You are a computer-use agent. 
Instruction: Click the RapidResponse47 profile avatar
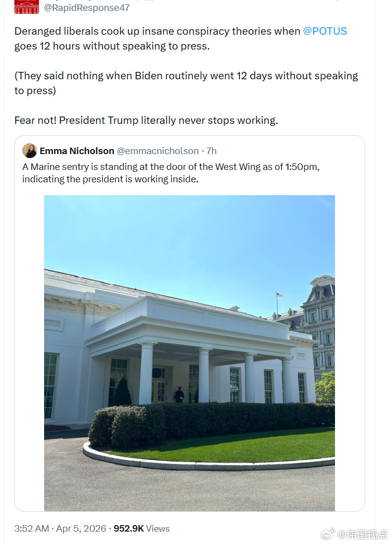coord(27,6)
